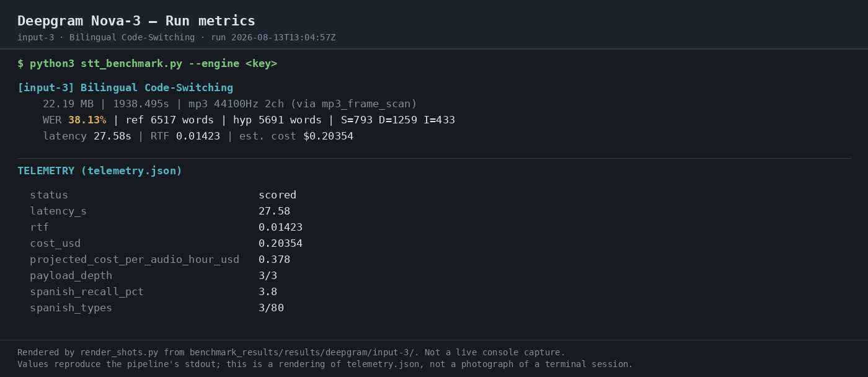Click the telemetry value '0.20354'
This screenshot has width=868, height=377.
point(280,244)
